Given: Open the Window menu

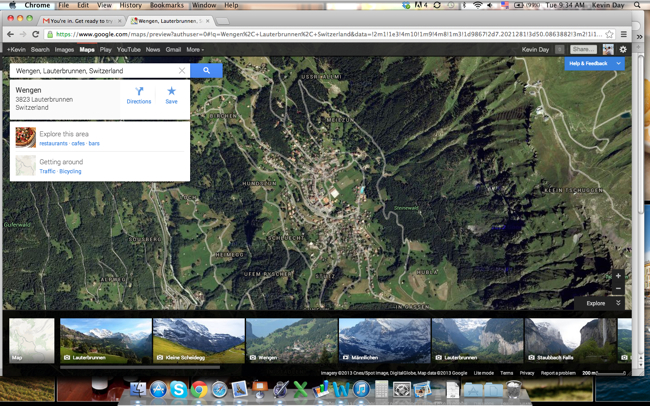Looking at the screenshot, I should 204,5.
